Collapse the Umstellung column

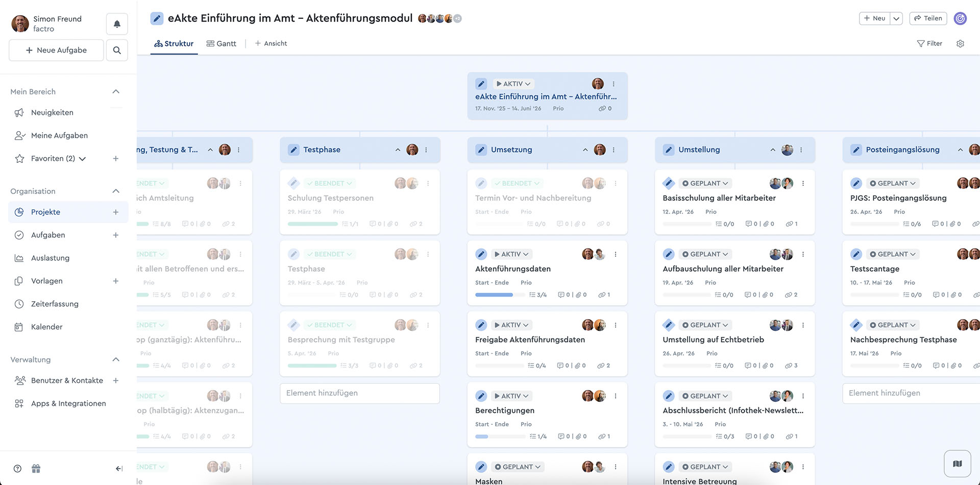click(773, 150)
